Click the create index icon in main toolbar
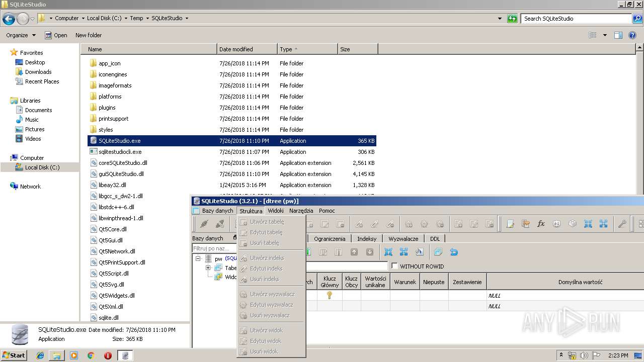This screenshot has height=362, width=644. coord(359,224)
